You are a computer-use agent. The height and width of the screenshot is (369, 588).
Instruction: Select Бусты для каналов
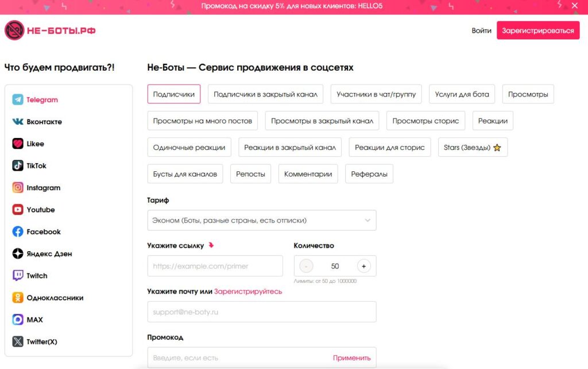(185, 174)
